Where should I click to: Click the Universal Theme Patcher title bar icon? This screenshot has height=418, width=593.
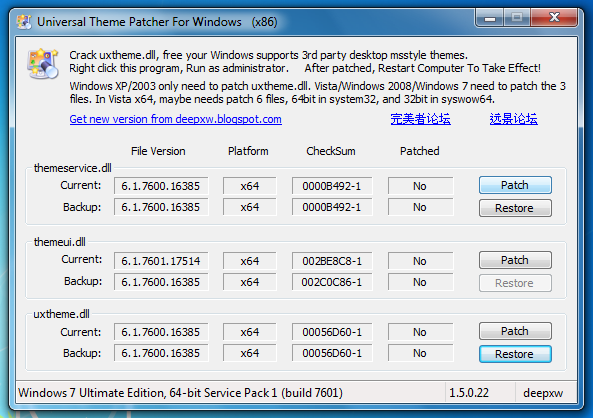coord(24,22)
